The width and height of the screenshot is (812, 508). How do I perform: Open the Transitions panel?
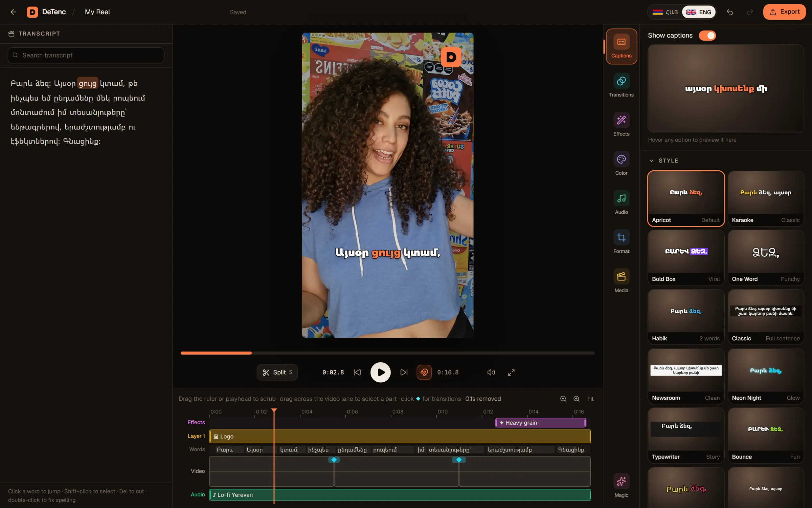coord(621,85)
